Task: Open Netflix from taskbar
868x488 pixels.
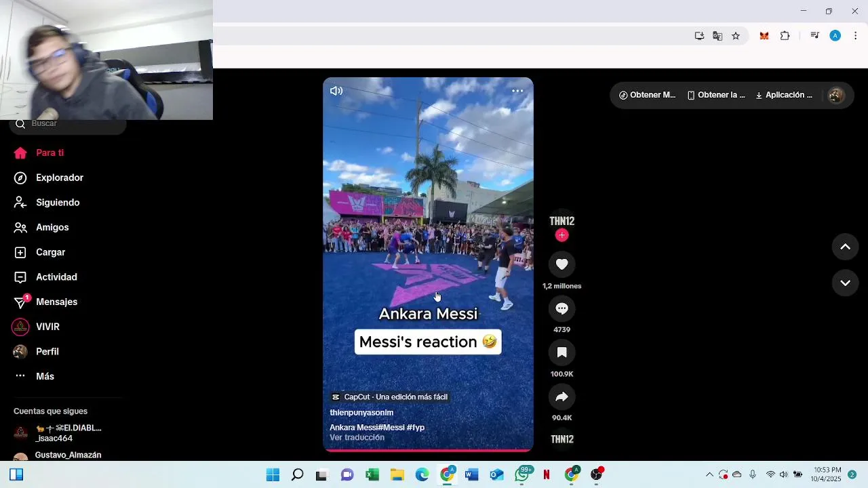Action: point(547,474)
